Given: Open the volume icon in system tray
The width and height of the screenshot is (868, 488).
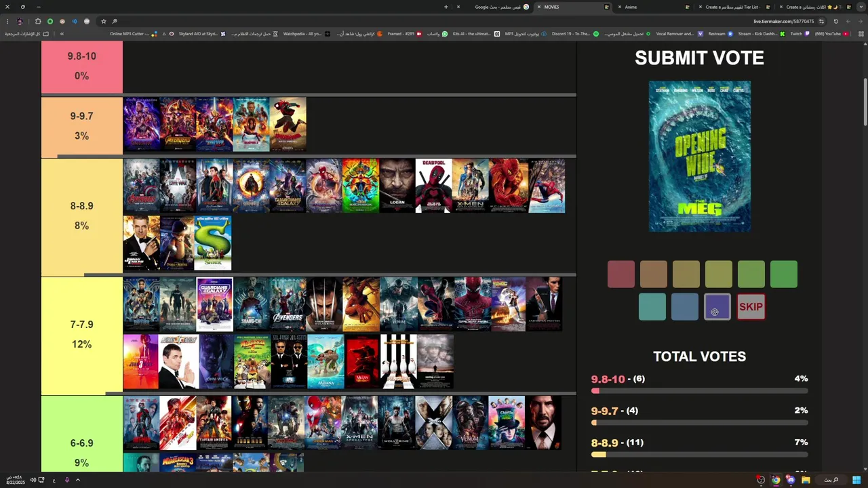Looking at the screenshot, I should (x=33, y=480).
